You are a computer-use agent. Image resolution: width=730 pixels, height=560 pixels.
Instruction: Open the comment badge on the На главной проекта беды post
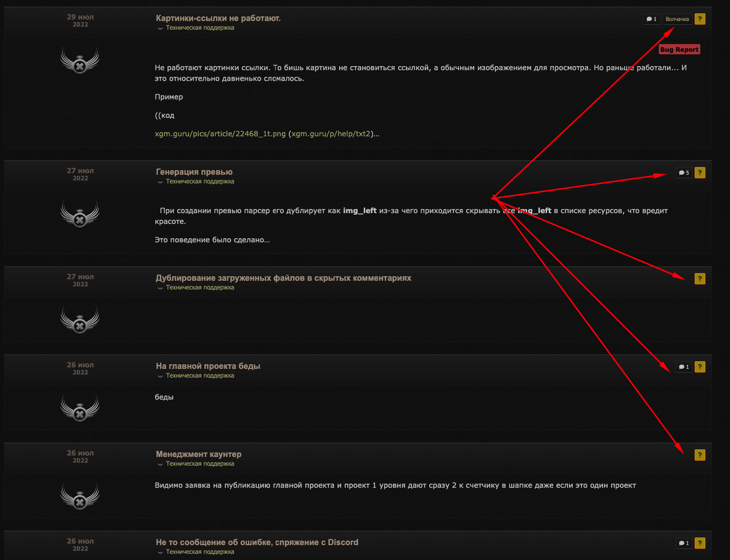pos(684,367)
